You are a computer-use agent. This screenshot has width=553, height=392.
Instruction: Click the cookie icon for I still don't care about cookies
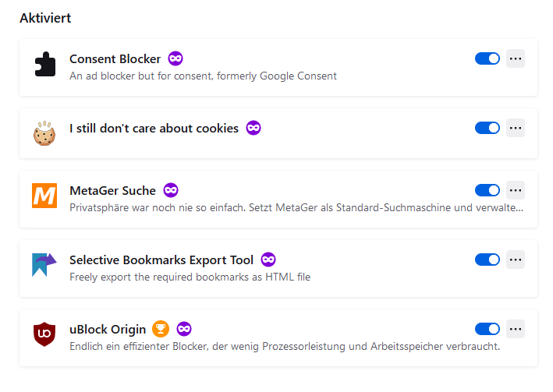coord(45,134)
